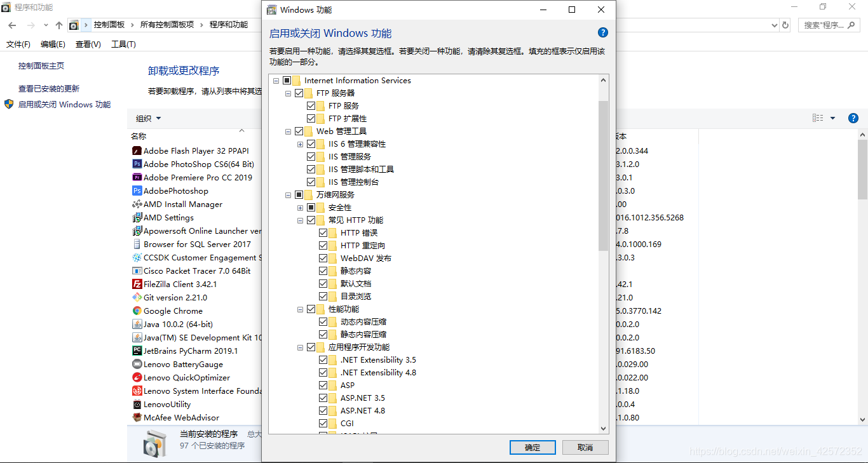Click the Lenovo BatteryGauge icon
This screenshot has height=463, width=868.
point(137,364)
